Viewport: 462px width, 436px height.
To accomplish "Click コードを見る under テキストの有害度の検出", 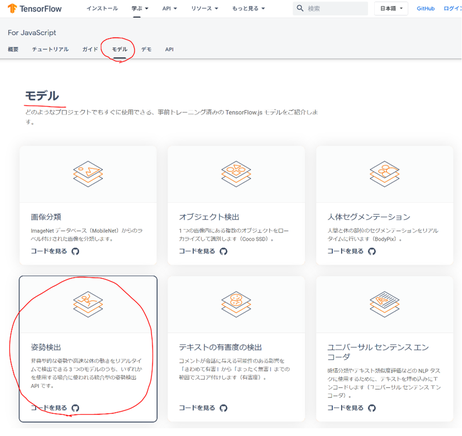I will [x=197, y=408].
